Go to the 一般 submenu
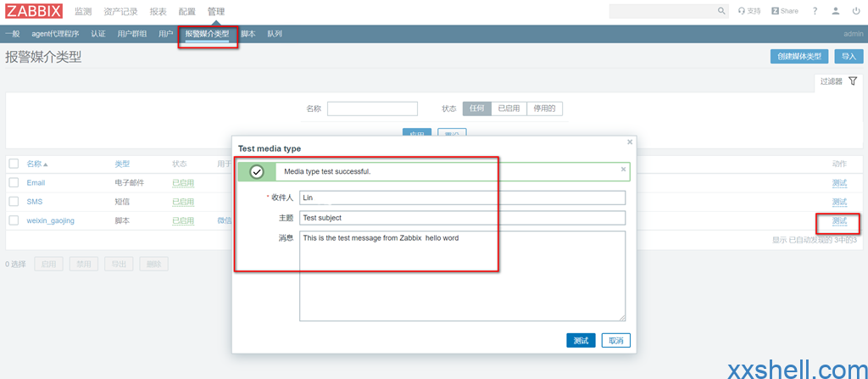This screenshot has width=868, height=379. point(12,34)
